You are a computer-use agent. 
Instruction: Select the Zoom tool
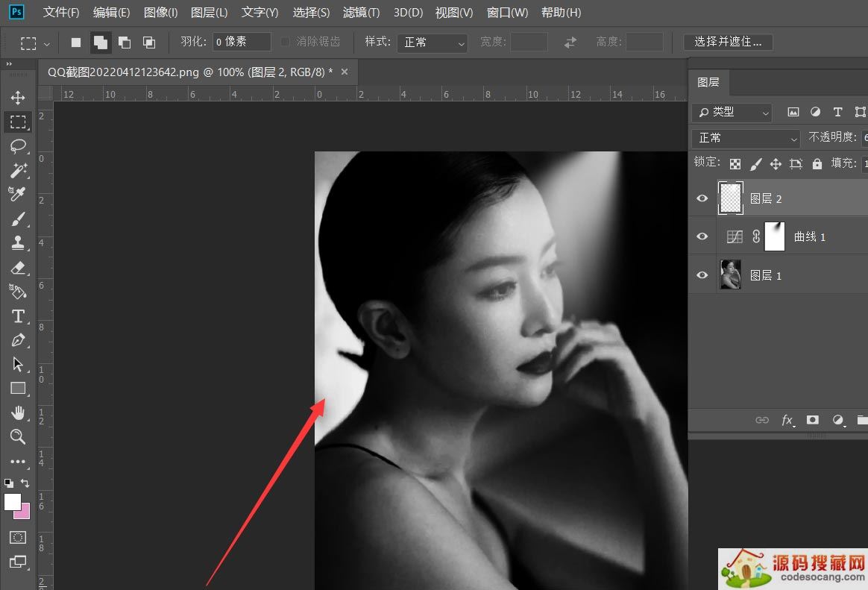(18, 436)
